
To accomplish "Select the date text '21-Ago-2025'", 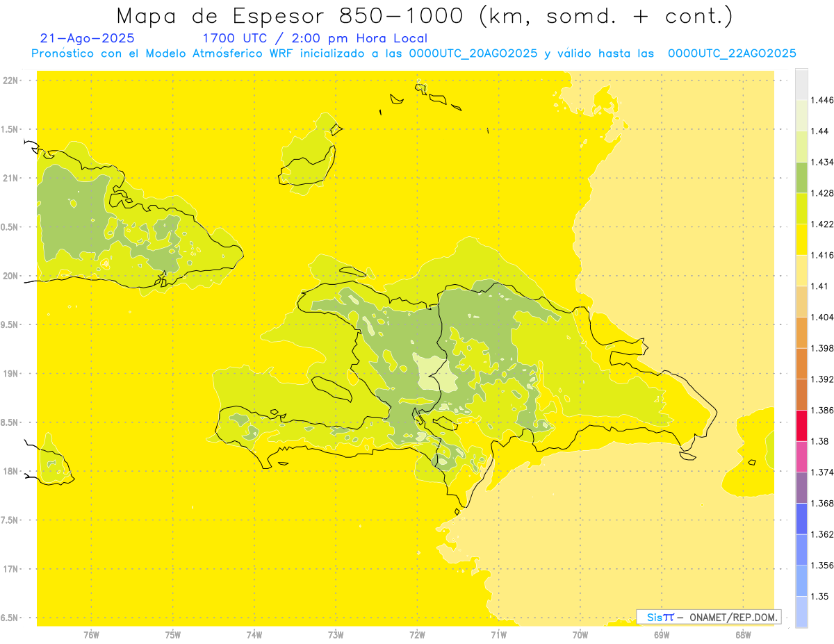I will (x=88, y=39).
